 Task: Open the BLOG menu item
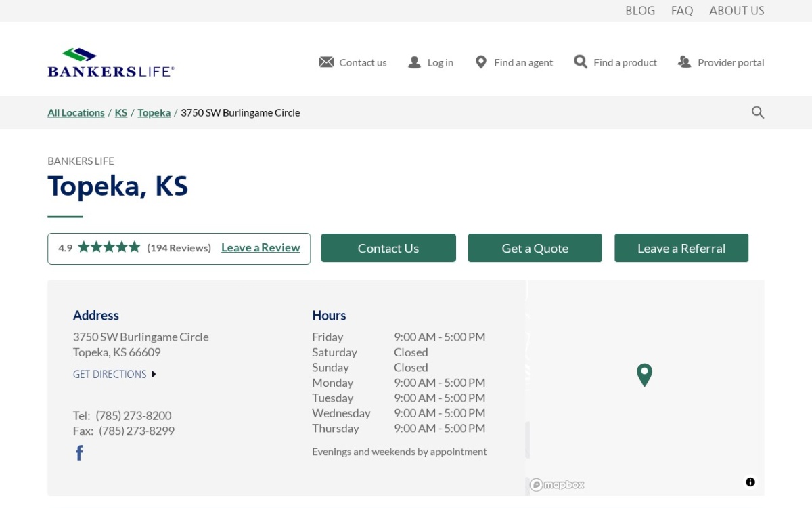[x=640, y=11]
